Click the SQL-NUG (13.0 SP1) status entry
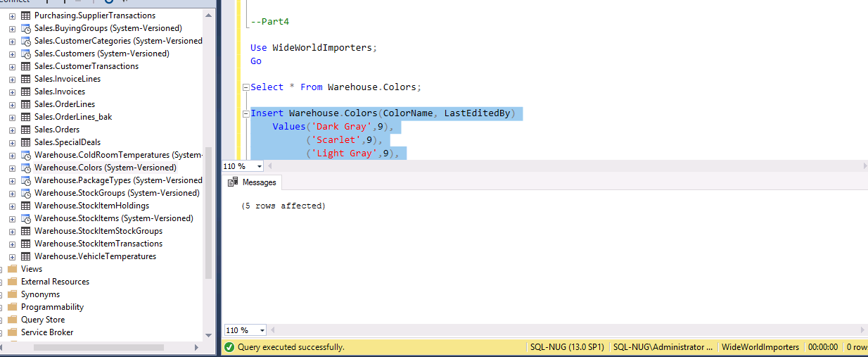The width and height of the screenshot is (868, 357). pyautogui.click(x=568, y=347)
